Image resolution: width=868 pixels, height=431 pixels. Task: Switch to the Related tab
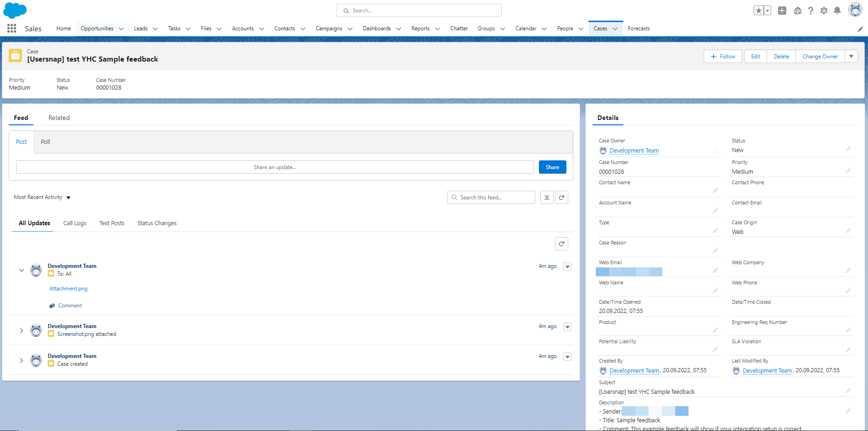[59, 118]
